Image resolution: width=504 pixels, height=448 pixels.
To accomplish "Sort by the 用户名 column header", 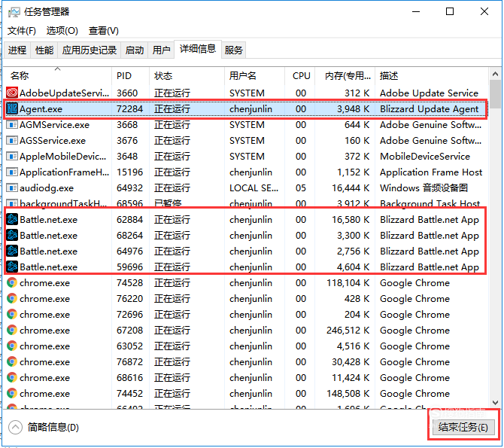I will [x=254, y=75].
